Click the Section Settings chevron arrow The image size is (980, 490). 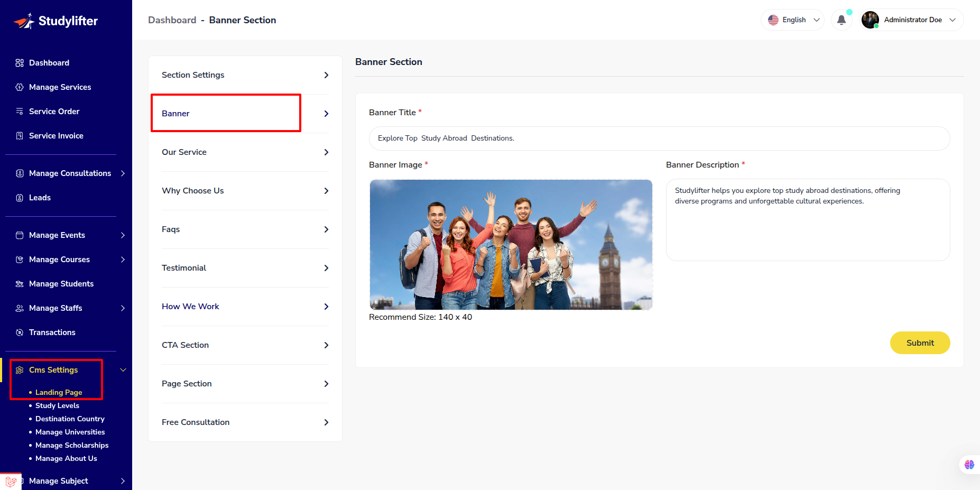coord(326,75)
